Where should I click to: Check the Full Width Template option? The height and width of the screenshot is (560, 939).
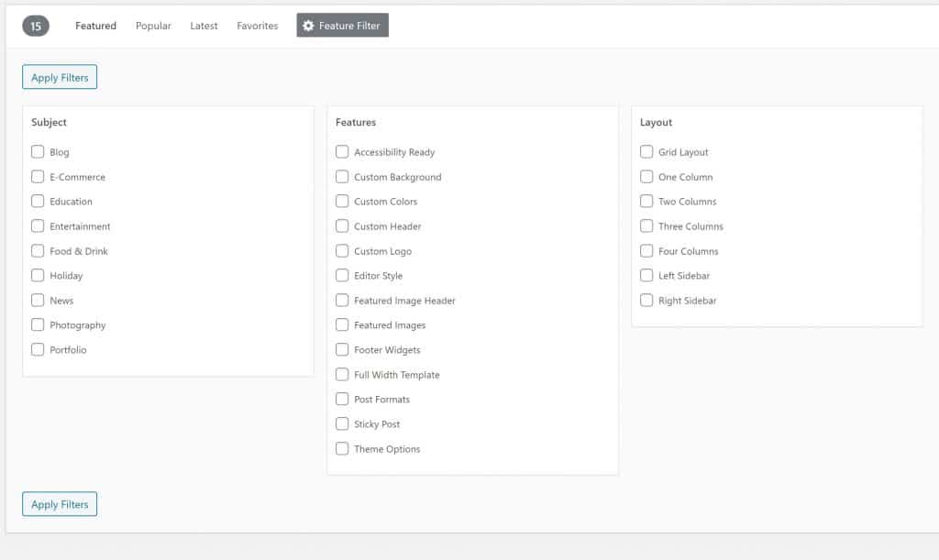click(342, 374)
